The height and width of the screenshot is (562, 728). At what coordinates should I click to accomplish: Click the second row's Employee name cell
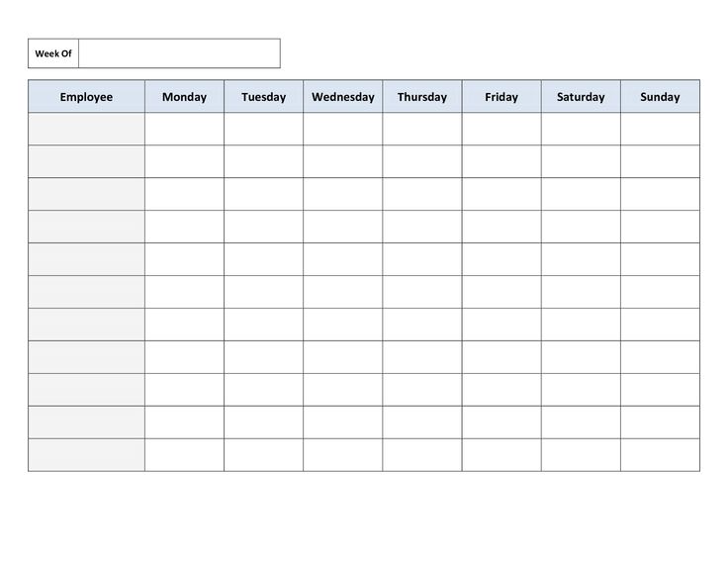pyautogui.click(x=86, y=161)
